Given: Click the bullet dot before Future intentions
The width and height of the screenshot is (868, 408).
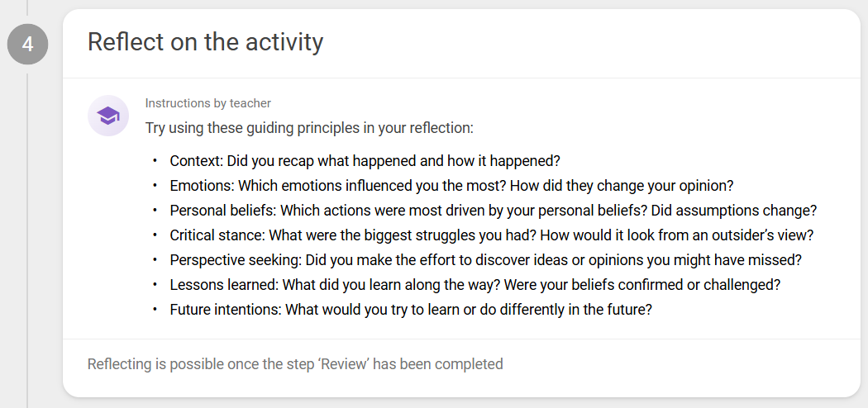Looking at the screenshot, I should pyautogui.click(x=155, y=310).
